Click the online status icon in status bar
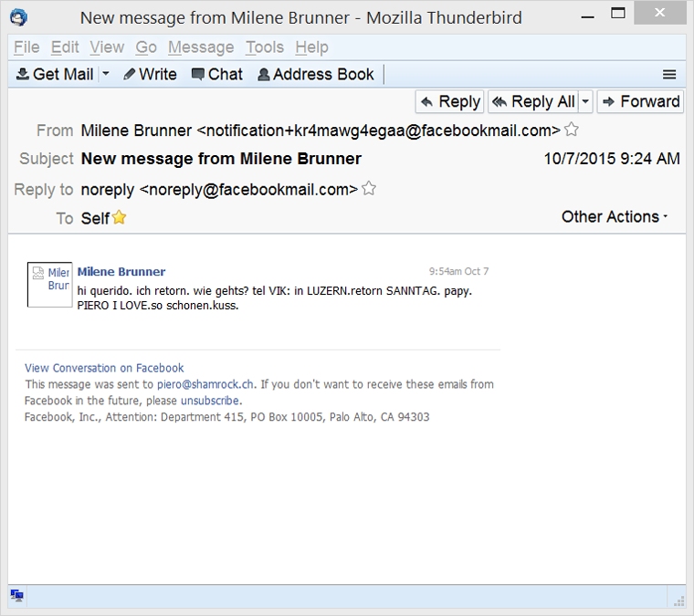Screen dimensions: 694x616 [x=16, y=596]
